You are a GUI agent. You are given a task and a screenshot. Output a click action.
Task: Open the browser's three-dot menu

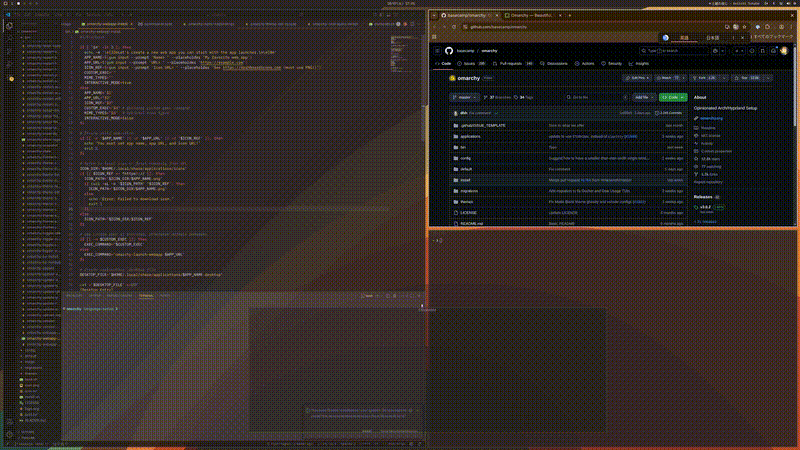791,27
